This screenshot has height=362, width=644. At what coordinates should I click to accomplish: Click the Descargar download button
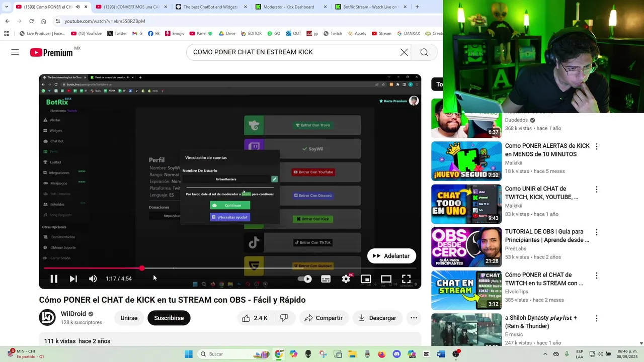[x=377, y=318]
